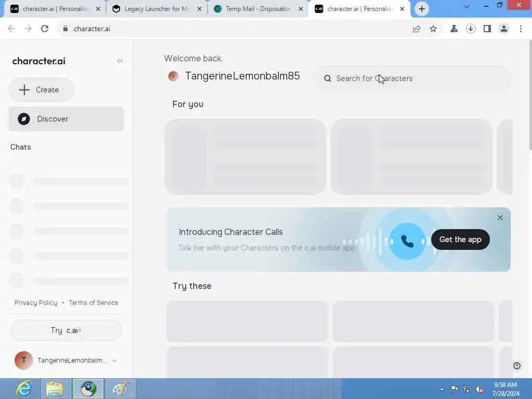Viewport: 532px width, 399px height.
Task: Focus the Search for Characters field
Action: tap(413, 78)
